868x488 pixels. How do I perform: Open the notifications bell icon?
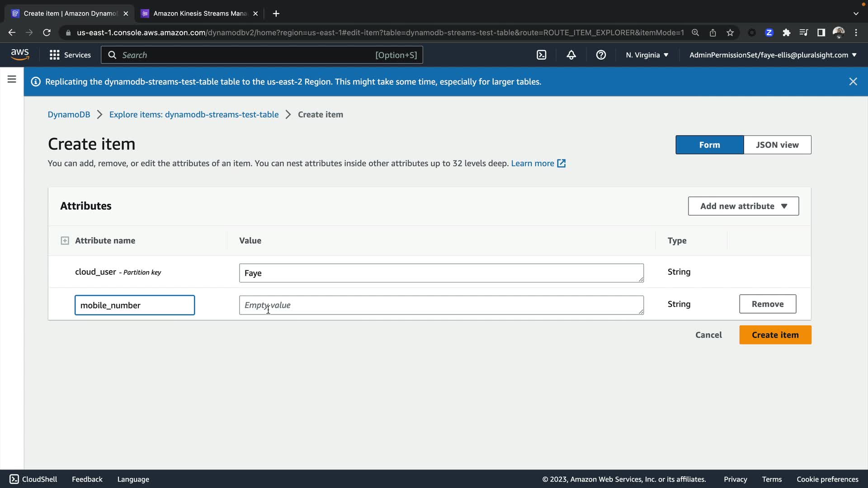571,55
